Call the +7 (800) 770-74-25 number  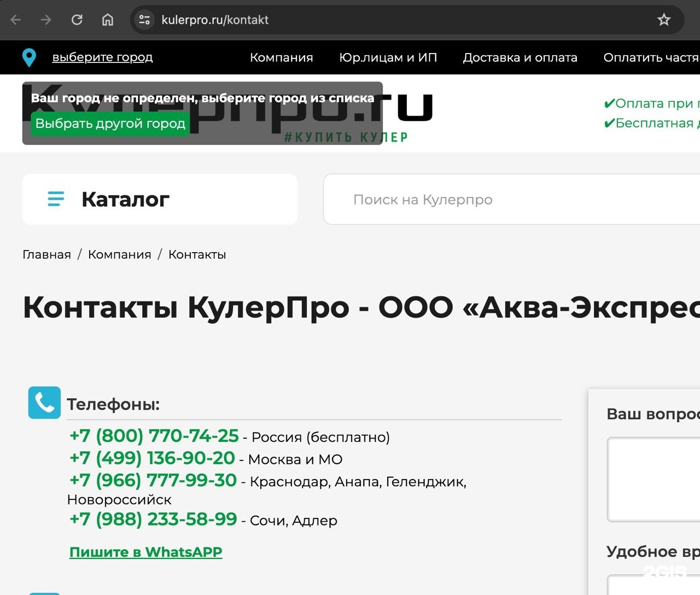point(154,436)
